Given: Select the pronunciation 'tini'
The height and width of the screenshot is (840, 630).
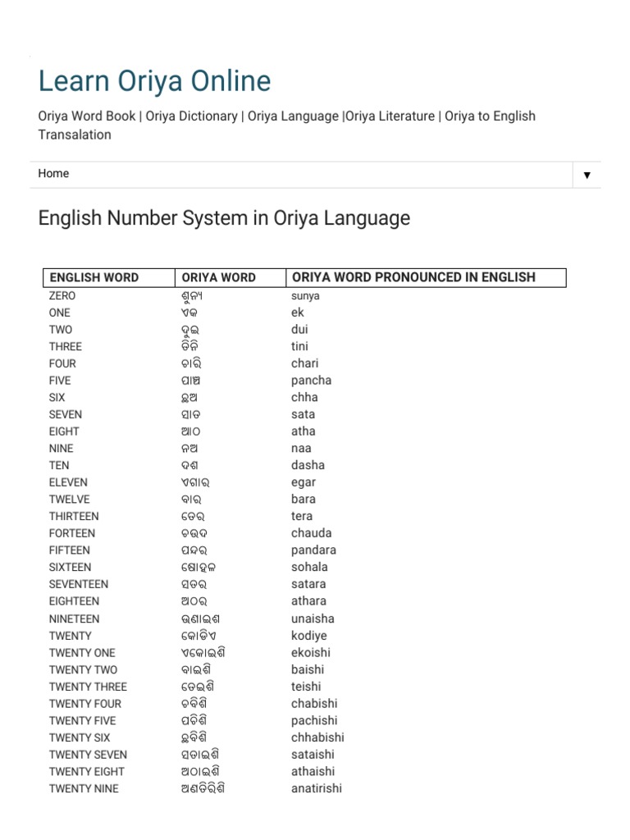Looking at the screenshot, I should coord(299,347).
